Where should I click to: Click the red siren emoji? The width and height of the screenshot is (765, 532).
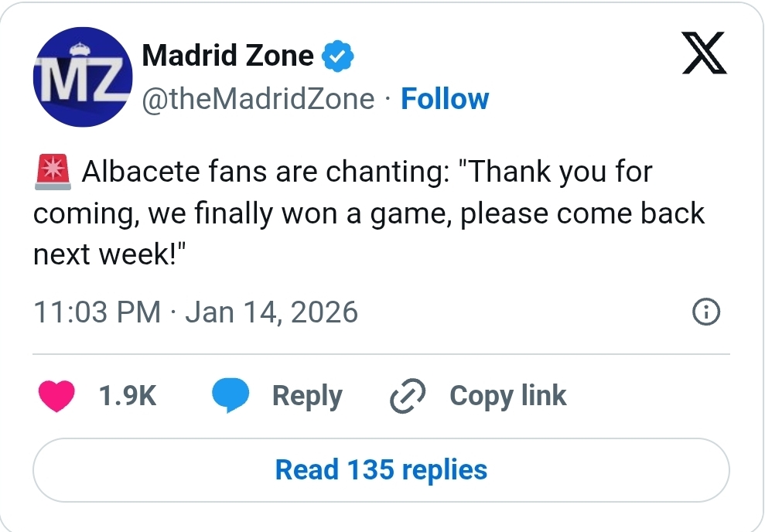click(53, 172)
